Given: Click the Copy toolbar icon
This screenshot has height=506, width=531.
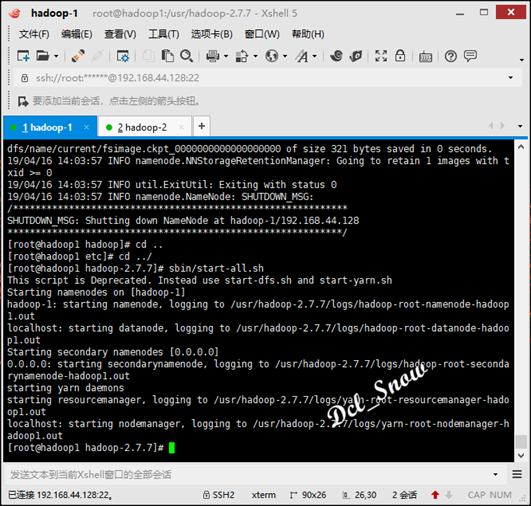Looking at the screenshot, I should (148, 56).
